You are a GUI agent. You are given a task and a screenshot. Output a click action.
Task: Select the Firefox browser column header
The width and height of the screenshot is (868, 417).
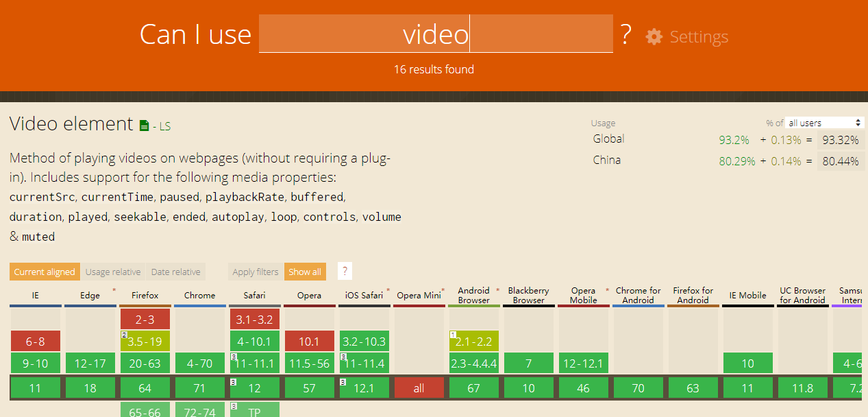tap(145, 296)
